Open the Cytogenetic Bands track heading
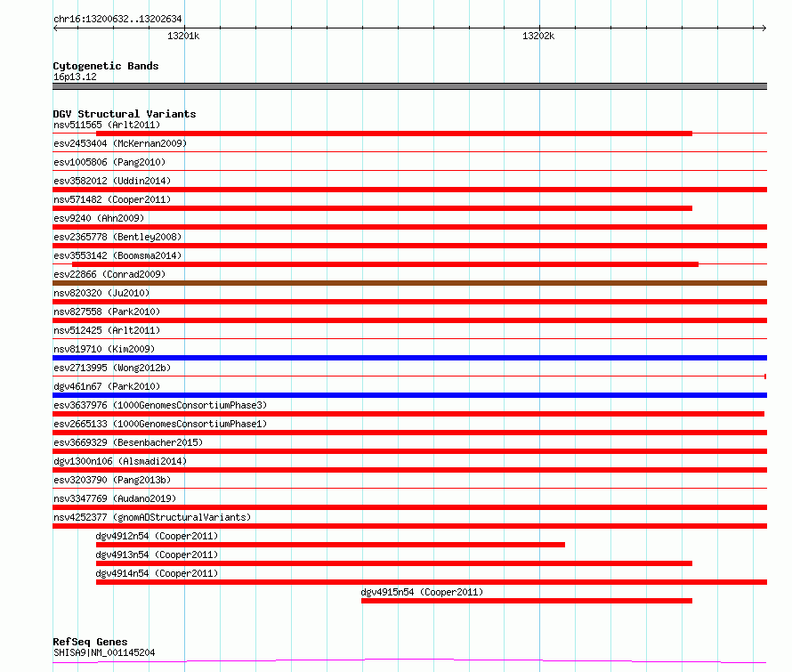This screenshot has height=672, width=792. click(x=106, y=66)
